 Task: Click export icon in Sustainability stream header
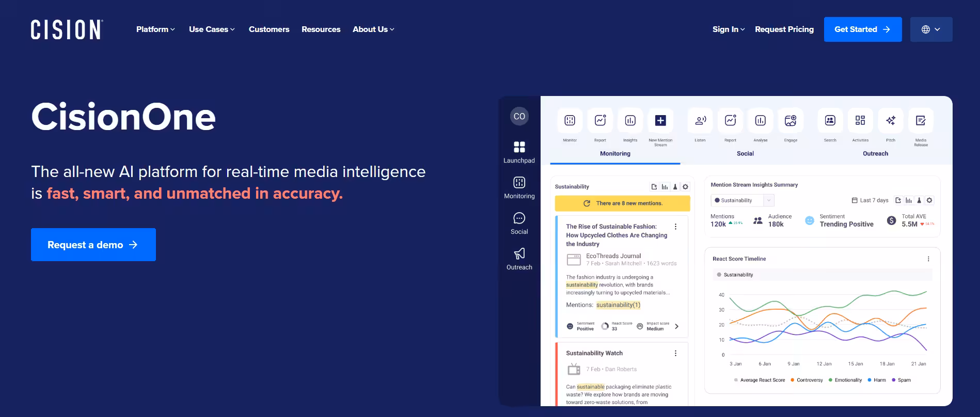pos(654,187)
